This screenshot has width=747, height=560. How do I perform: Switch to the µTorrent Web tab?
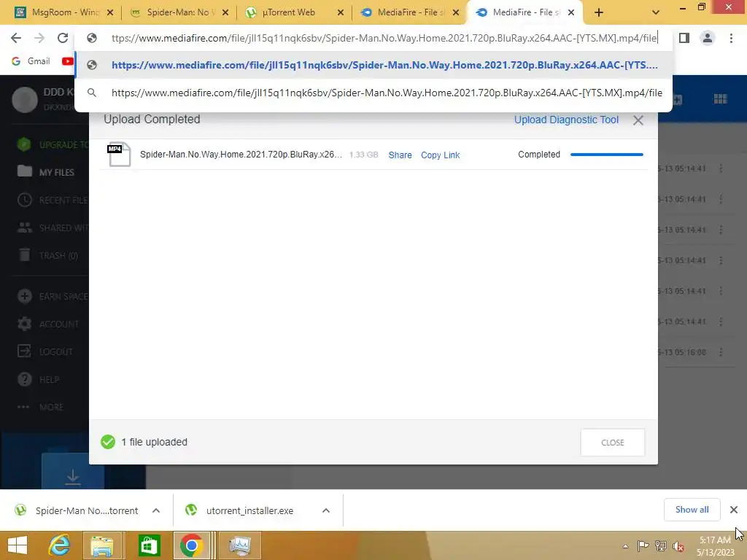tap(288, 12)
